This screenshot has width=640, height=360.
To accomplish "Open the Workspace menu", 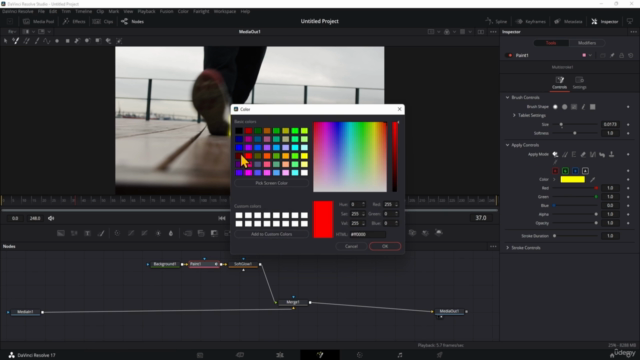I will (225, 11).
